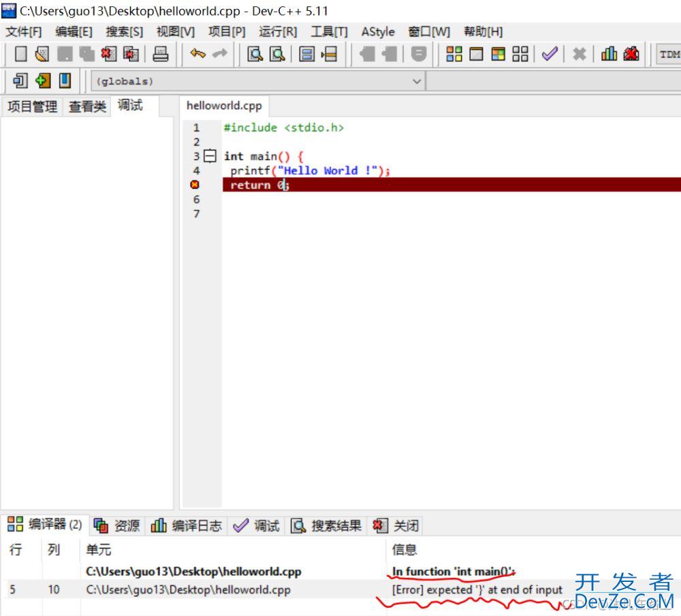
Task: Click the Compile and Run icon
Action: [498, 54]
